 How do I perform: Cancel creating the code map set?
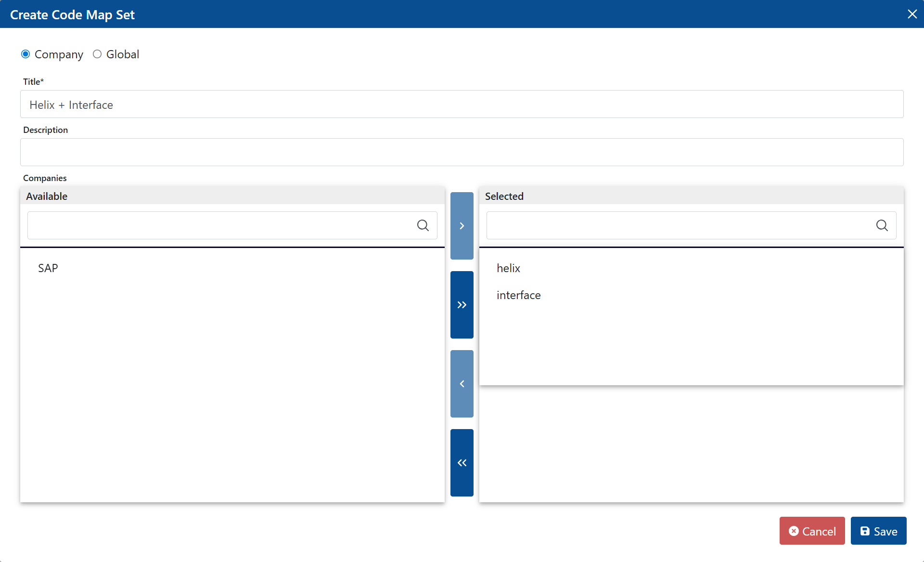812,531
